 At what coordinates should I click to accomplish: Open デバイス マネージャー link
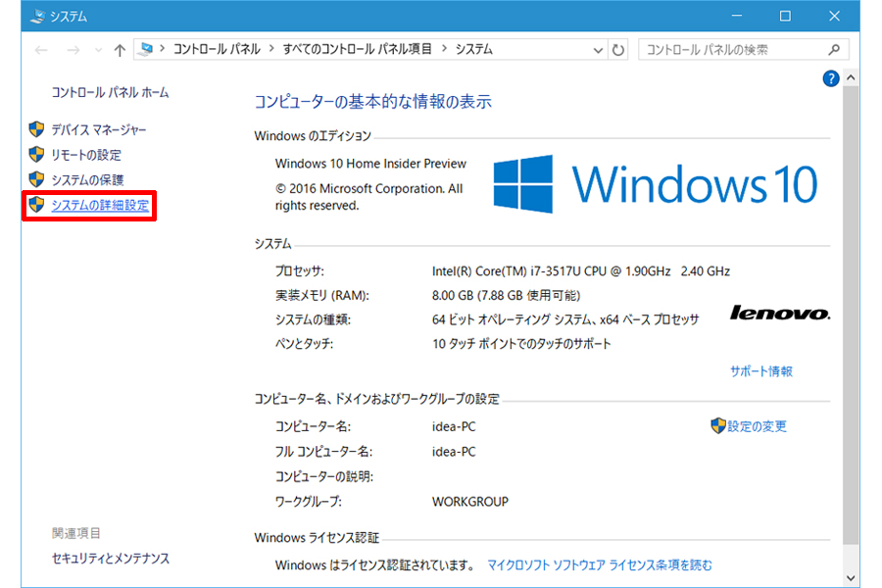pyautogui.click(x=99, y=130)
